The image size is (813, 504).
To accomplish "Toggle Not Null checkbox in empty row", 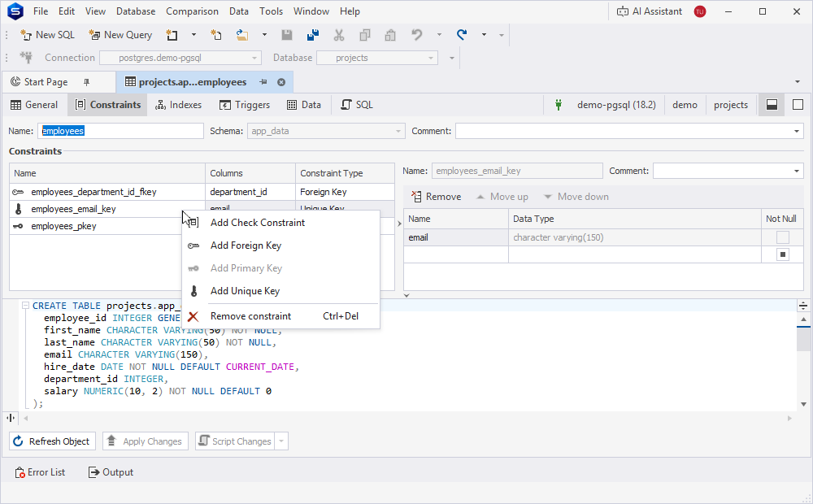I will [782, 254].
